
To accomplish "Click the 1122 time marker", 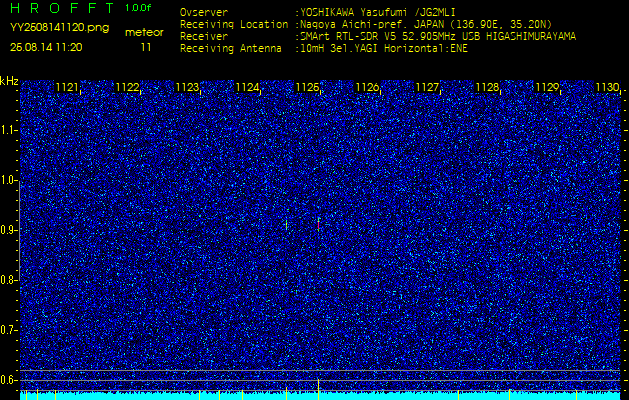I will click(127, 87).
